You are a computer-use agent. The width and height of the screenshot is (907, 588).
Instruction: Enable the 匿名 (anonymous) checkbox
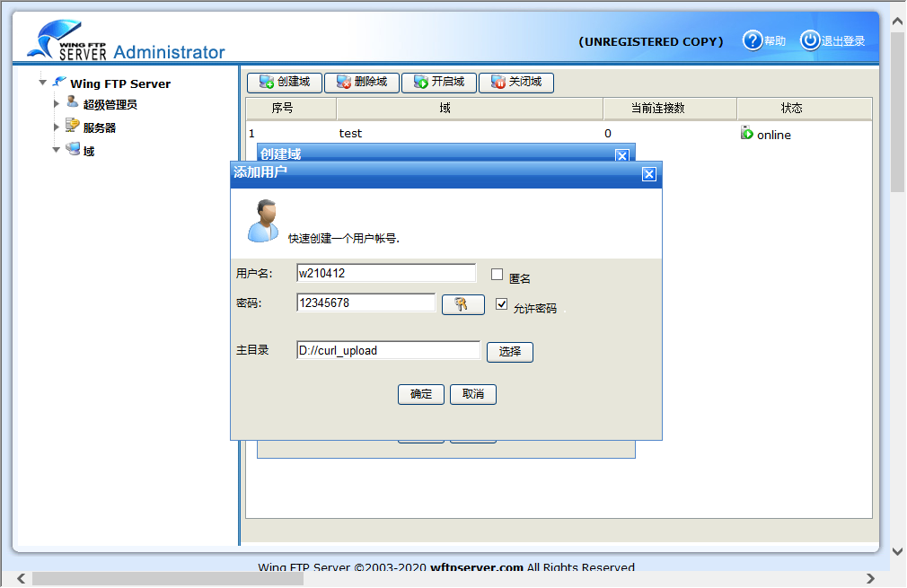[496, 275]
